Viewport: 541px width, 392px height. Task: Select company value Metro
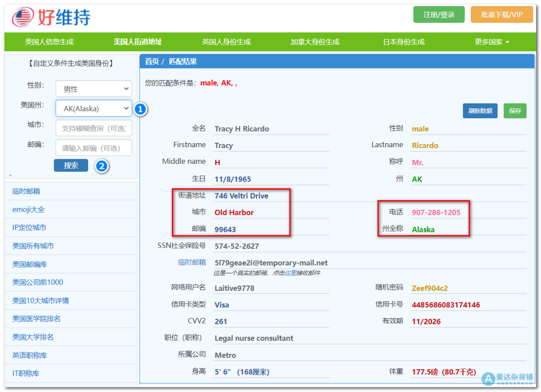pyautogui.click(x=225, y=355)
